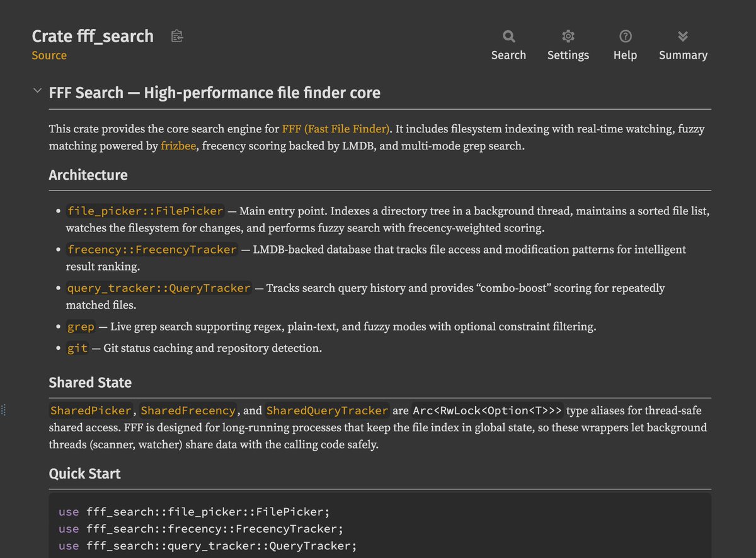Click the Architecture section heading
The height and width of the screenshot is (558, 756).
[x=88, y=175]
